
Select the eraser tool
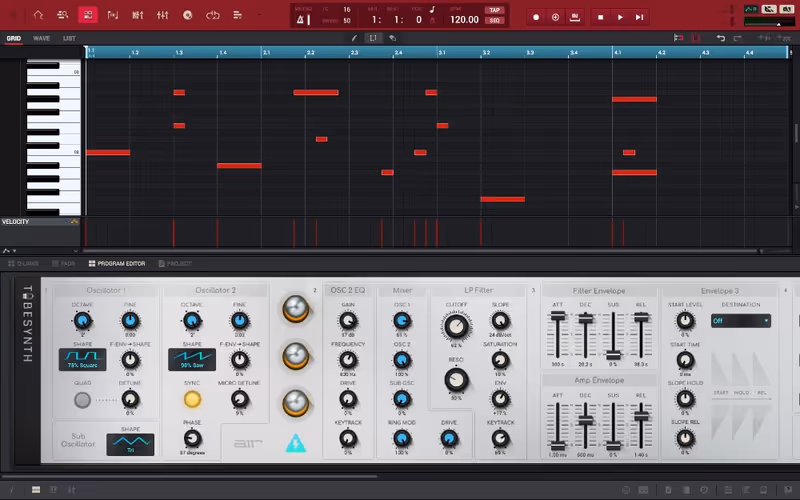coord(392,38)
